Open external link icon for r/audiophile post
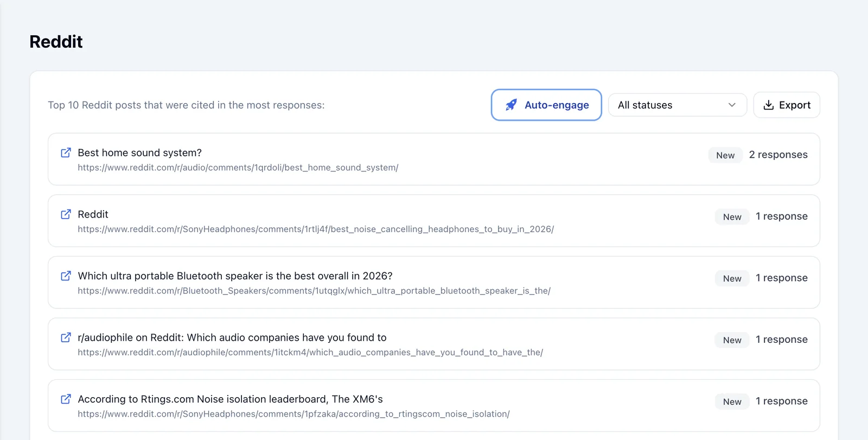868x440 pixels. tap(66, 337)
